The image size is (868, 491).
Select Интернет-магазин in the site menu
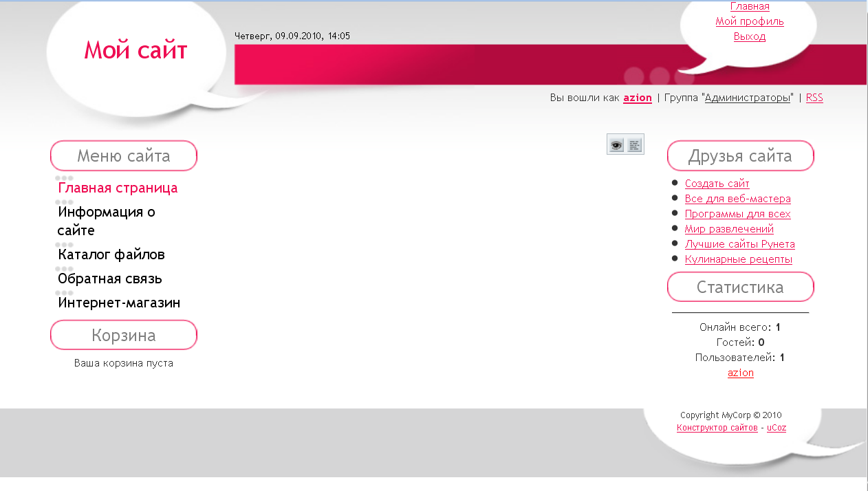coord(119,303)
